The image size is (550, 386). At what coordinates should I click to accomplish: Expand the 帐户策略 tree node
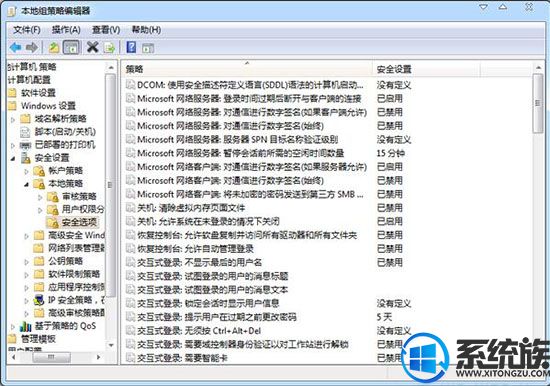click(27, 172)
